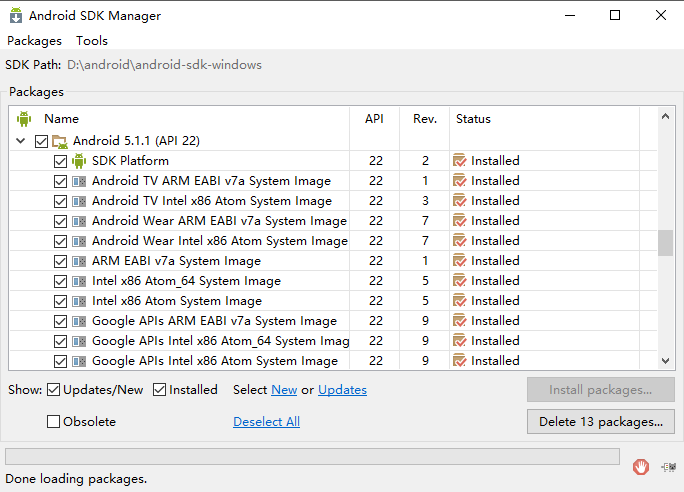
Task: Click the scroll down arrow of the package list
Action: coord(665,361)
